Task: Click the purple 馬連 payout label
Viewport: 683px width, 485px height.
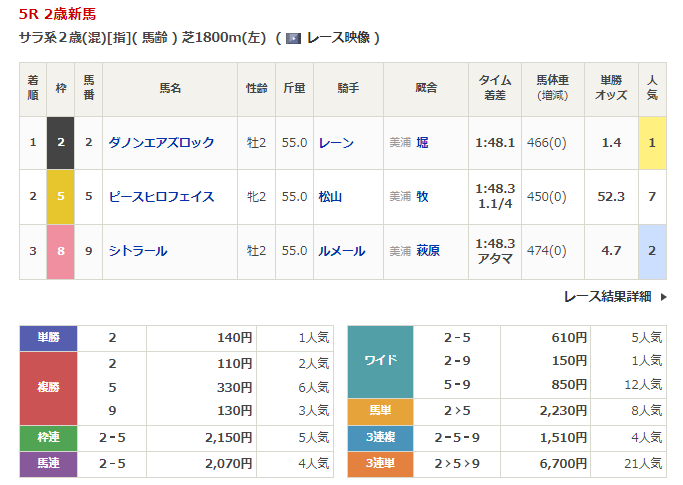Action: tap(48, 465)
